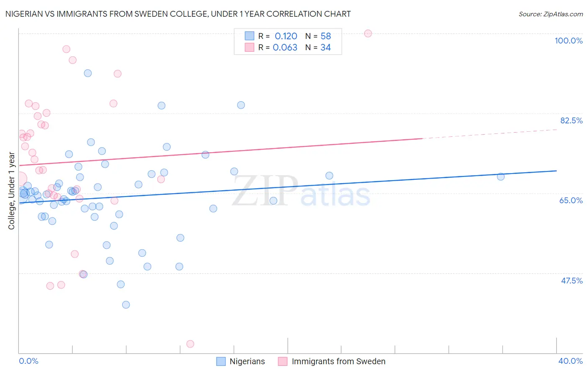Click the 40.0% x-axis label
588x373 pixels.
[570, 361]
